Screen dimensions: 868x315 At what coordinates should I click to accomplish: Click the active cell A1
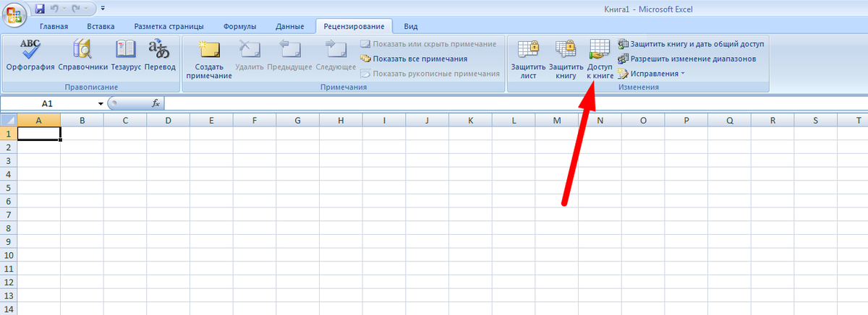[38, 134]
